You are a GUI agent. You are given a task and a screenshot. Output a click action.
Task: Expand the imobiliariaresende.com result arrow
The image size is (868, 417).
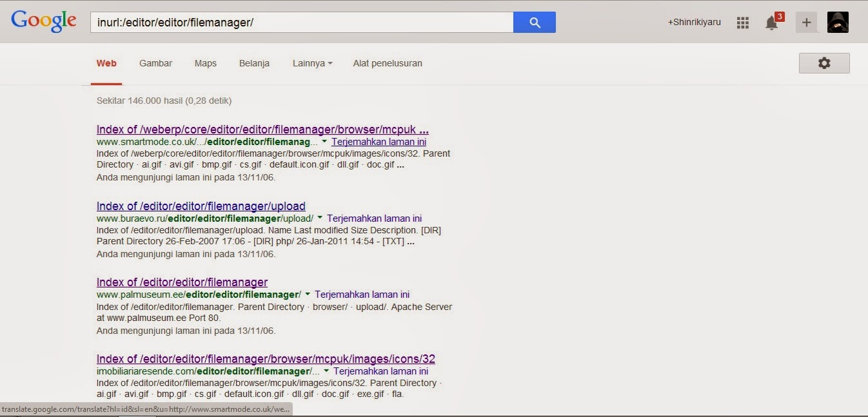click(x=326, y=371)
